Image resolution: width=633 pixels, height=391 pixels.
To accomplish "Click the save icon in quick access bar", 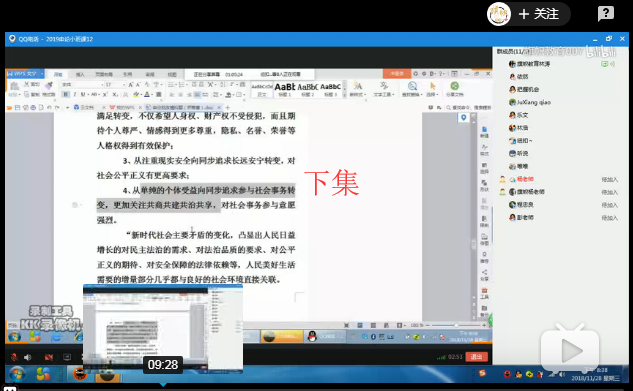I will (x=17, y=107).
